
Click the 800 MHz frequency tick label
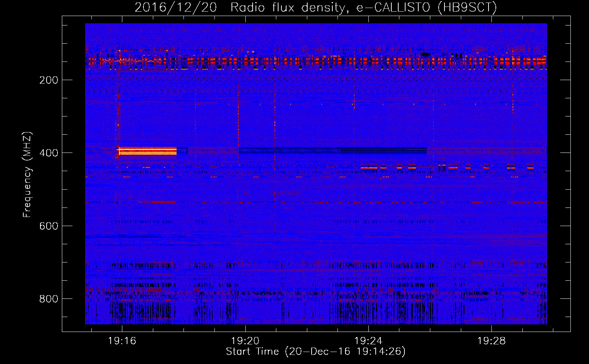pos(49,299)
